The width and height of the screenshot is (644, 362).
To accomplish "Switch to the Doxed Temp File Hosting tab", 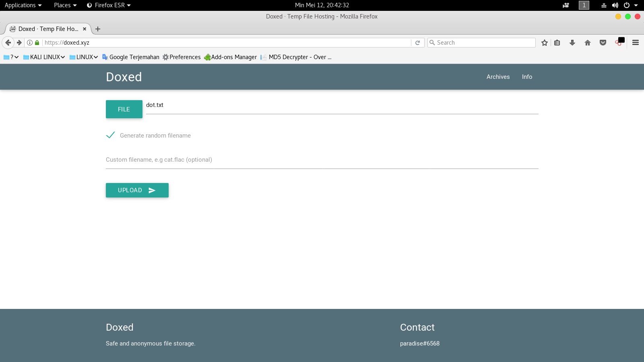I will tap(48, 29).
